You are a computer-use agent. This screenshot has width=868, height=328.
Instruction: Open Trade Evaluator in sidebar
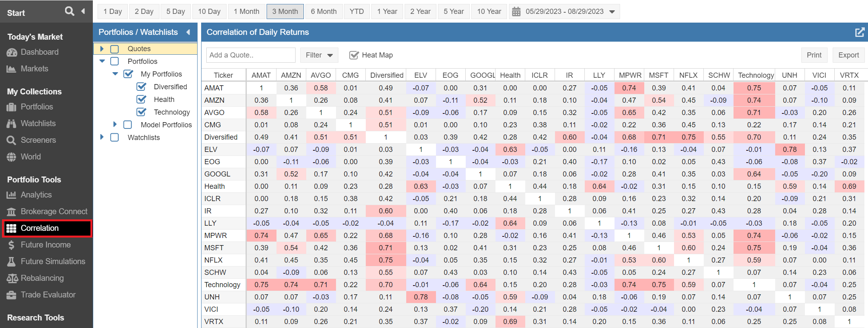pos(48,295)
